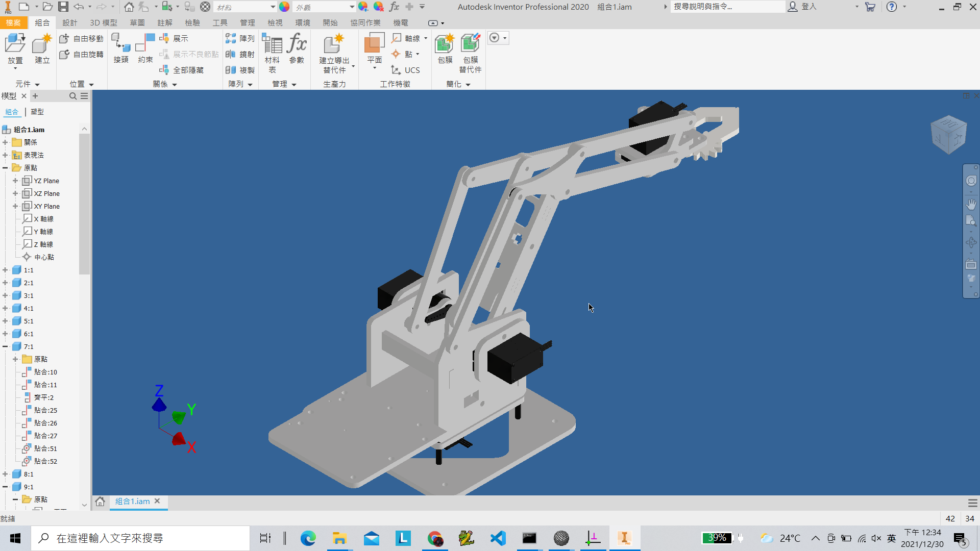Switch to the 協同作業 ribbon tab
The width and height of the screenshot is (980, 551).
coord(365,23)
